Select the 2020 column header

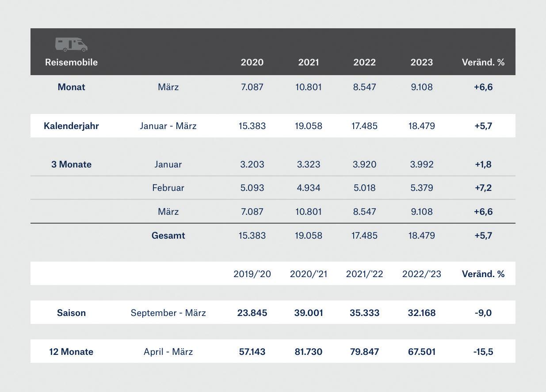[252, 62]
